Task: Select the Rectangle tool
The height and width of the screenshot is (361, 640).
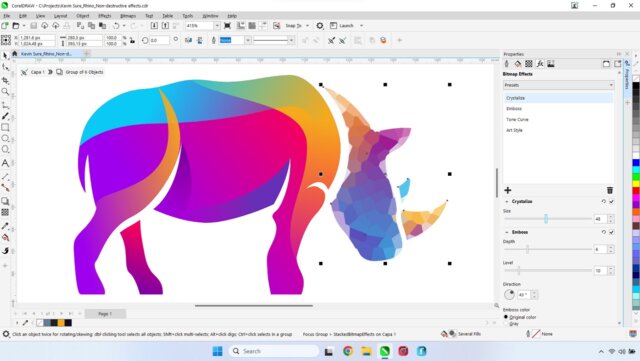Action: pos(5,127)
